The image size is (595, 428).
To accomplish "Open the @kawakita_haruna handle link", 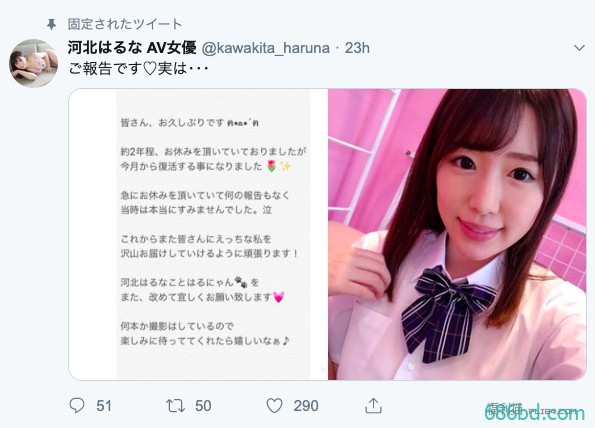I will click(x=265, y=48).
